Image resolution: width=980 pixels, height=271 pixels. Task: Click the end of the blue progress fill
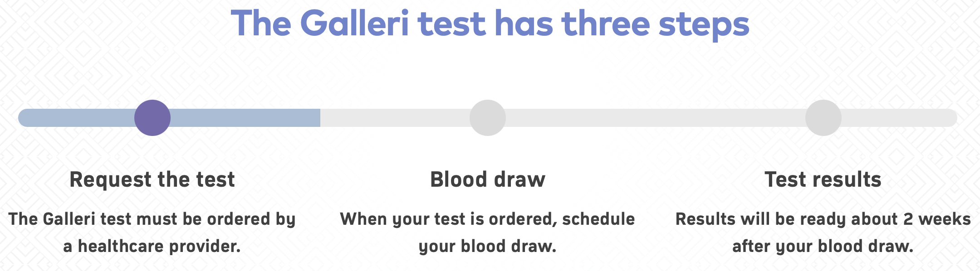(x=318, y=118)
